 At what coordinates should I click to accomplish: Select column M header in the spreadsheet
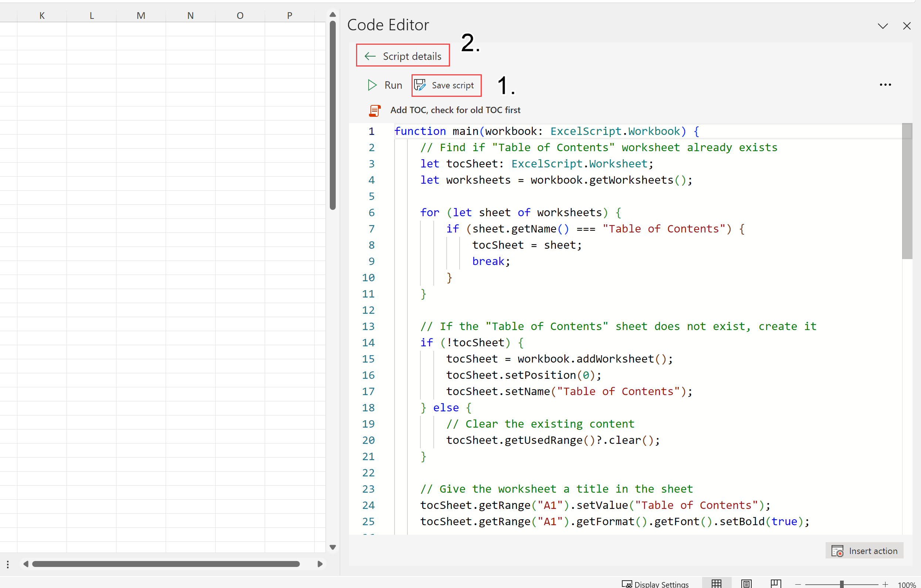coord(140,15)
